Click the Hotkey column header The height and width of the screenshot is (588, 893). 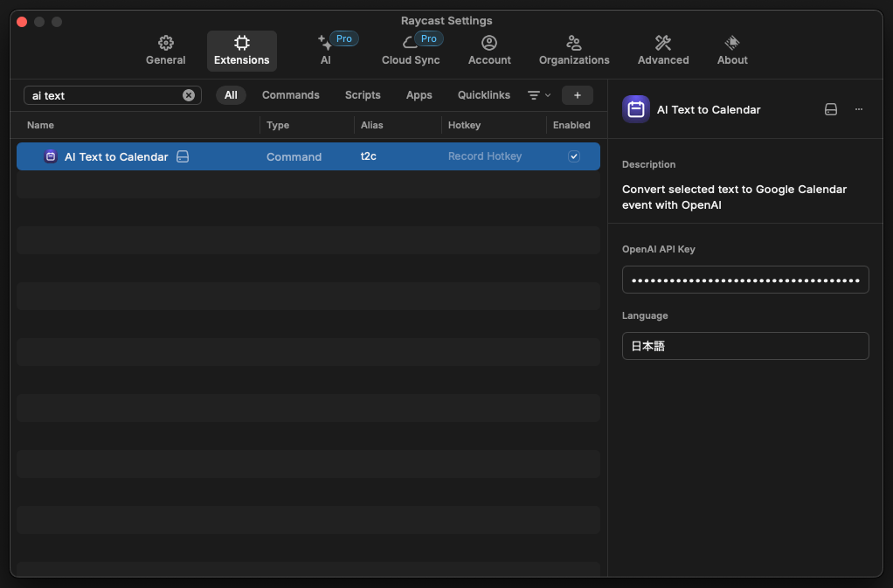464,125
